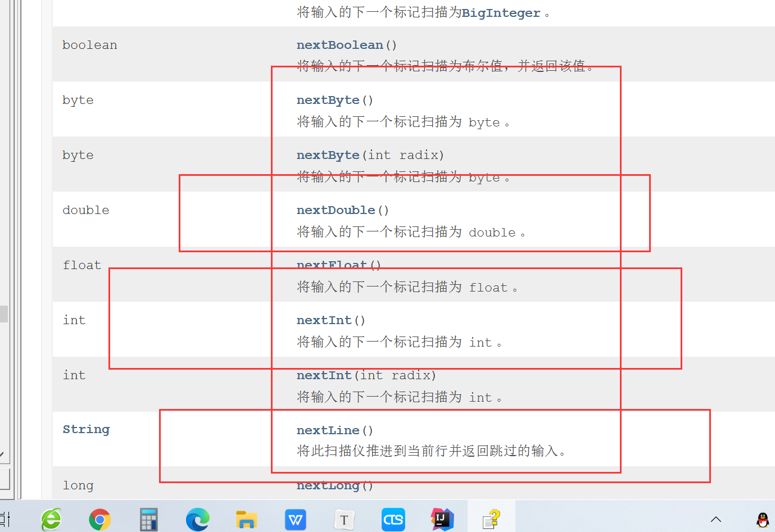Open the Calculator from the taskbar
The image size is (775, 532).
coord(148,519)
